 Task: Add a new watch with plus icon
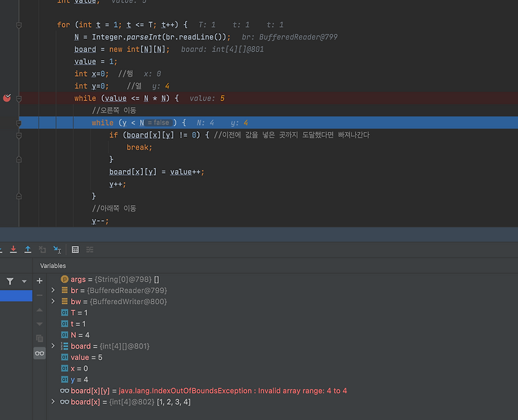tap(39, 281)
